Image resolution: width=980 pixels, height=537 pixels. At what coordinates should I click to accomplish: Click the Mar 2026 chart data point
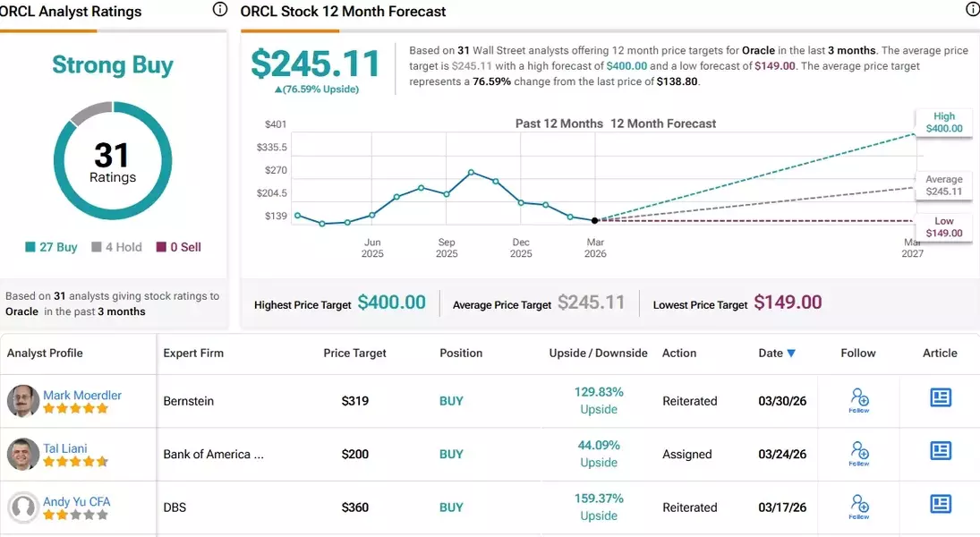[x=595, y=220]
